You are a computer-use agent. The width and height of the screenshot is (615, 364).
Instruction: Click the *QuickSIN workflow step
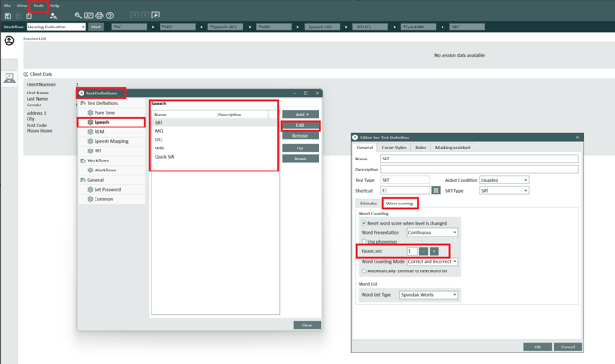point(419,27)
